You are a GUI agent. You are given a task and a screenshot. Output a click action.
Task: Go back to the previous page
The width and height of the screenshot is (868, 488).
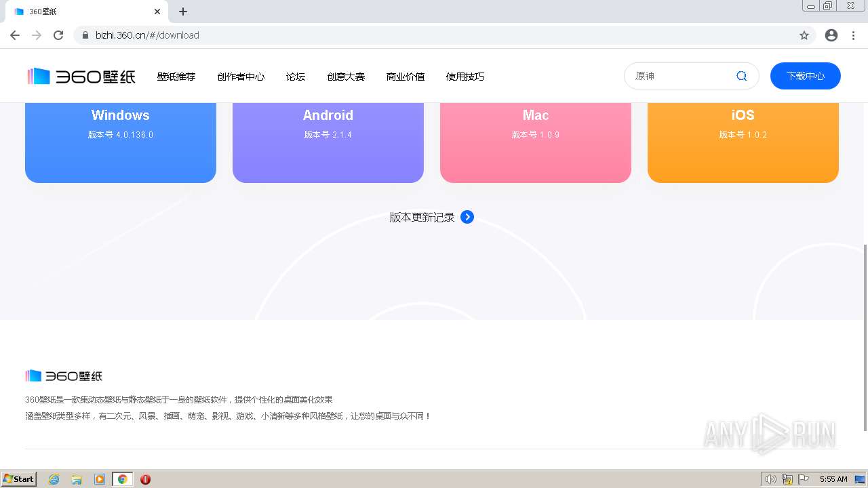click(15, 35)
